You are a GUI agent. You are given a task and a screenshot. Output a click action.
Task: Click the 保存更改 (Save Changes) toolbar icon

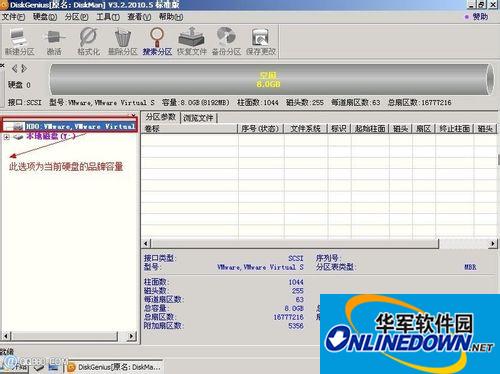[x=261, y=41]
